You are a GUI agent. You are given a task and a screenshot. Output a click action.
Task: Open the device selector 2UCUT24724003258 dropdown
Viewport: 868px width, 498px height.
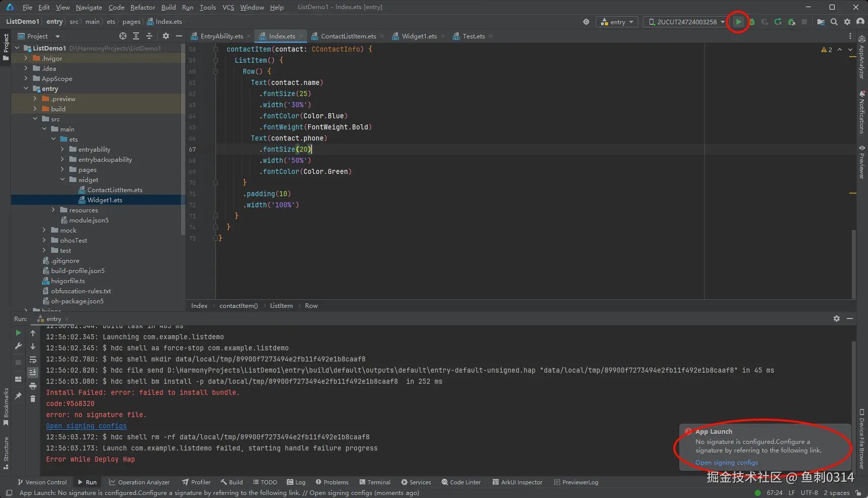point(686,22)
